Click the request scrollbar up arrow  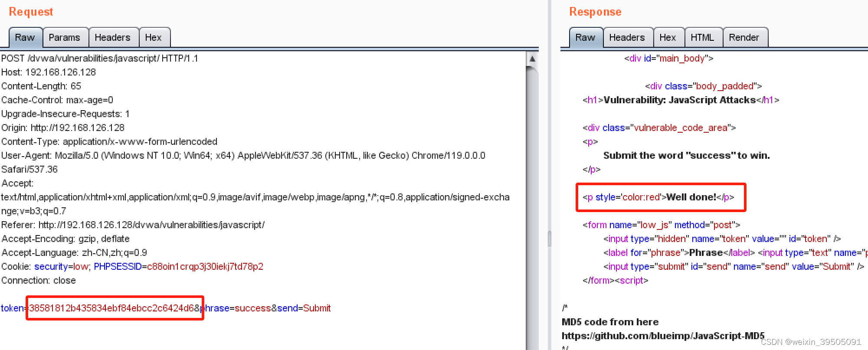pos(532,59)
